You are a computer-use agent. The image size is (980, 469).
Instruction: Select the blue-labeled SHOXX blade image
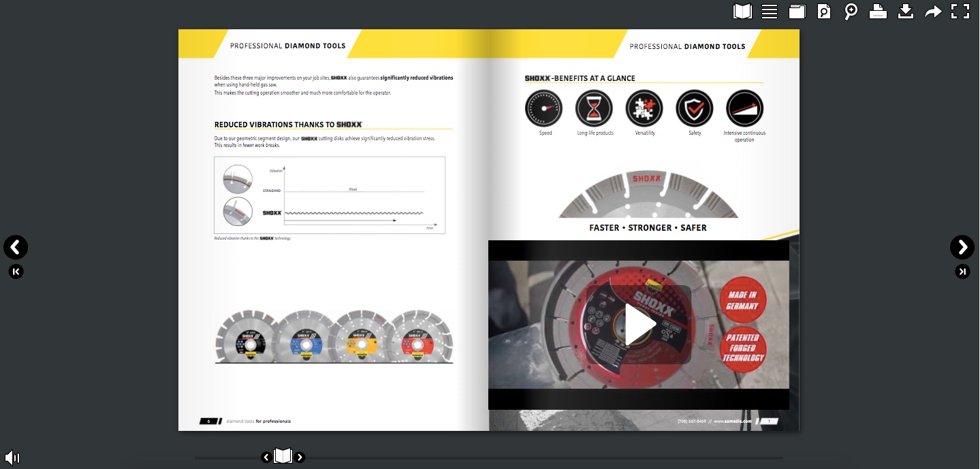[x=306, y=336]
